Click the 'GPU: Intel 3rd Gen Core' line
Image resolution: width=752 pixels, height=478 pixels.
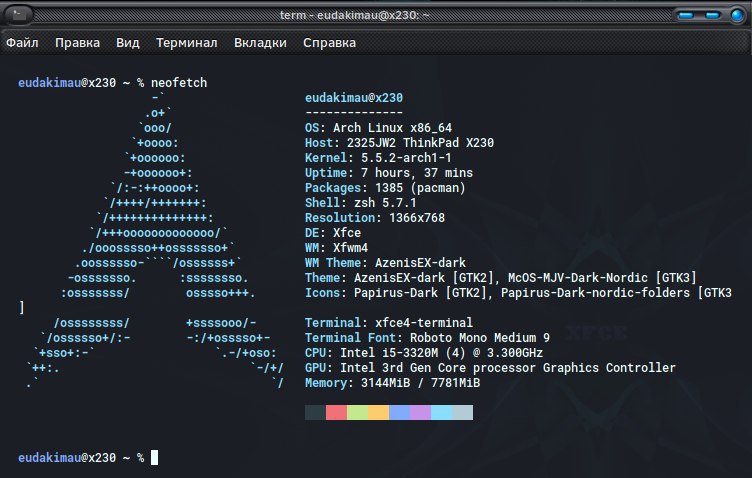click(x=490, y=368)
